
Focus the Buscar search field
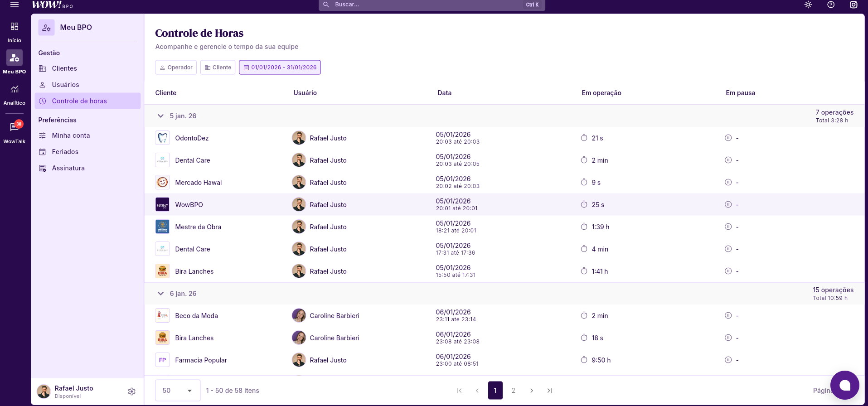[426, 5]
